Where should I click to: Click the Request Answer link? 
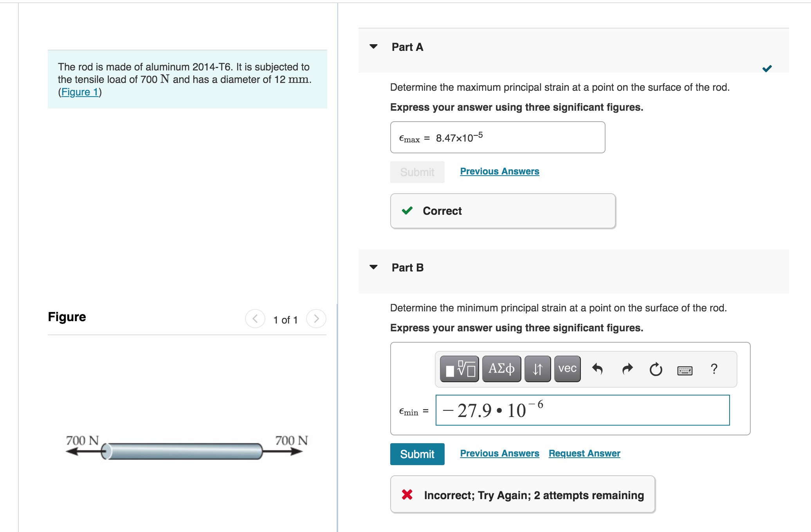pyautogui.click(x=584, y=453)
